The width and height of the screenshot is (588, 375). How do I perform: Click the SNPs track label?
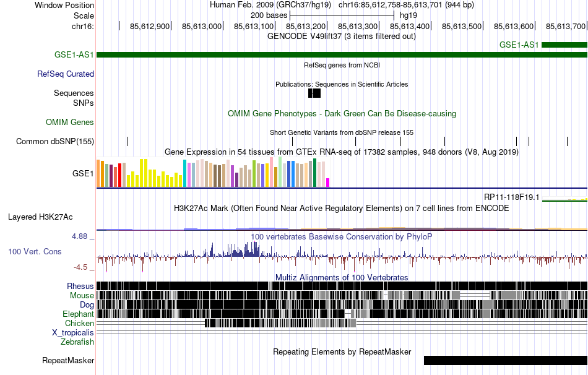pyautogui.click(x=84, y=103)
